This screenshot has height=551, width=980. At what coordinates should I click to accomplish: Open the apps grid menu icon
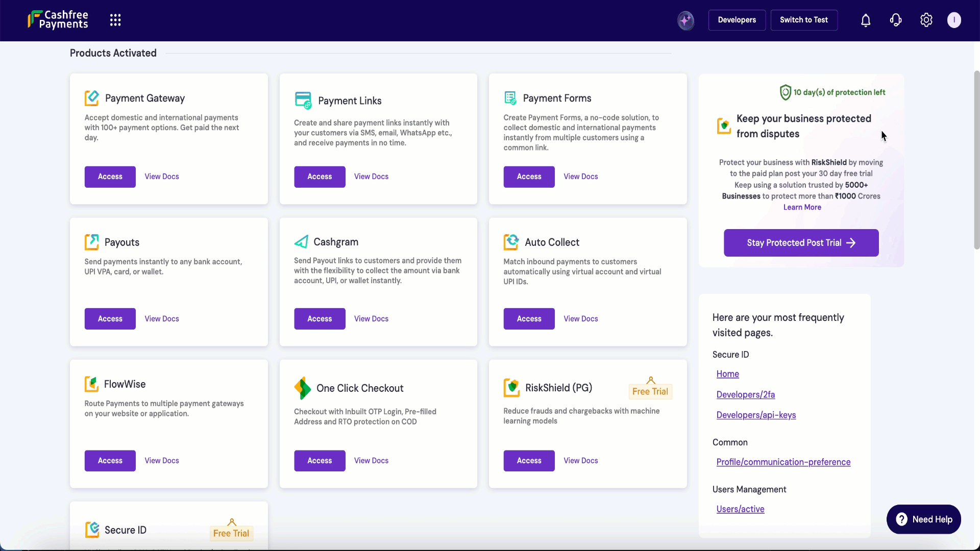tap(115, 20)
